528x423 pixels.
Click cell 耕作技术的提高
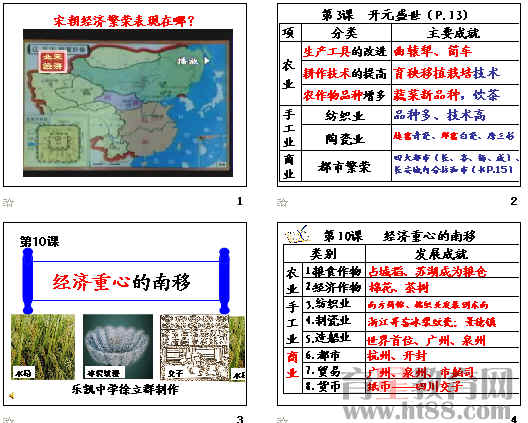pos(346,73)
